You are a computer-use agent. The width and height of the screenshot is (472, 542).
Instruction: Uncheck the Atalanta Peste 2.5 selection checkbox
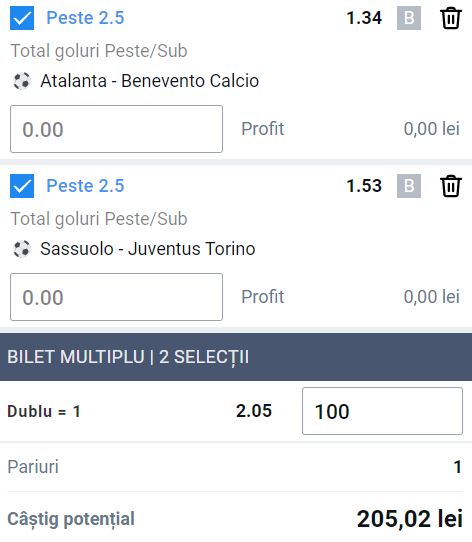[22, 18]
